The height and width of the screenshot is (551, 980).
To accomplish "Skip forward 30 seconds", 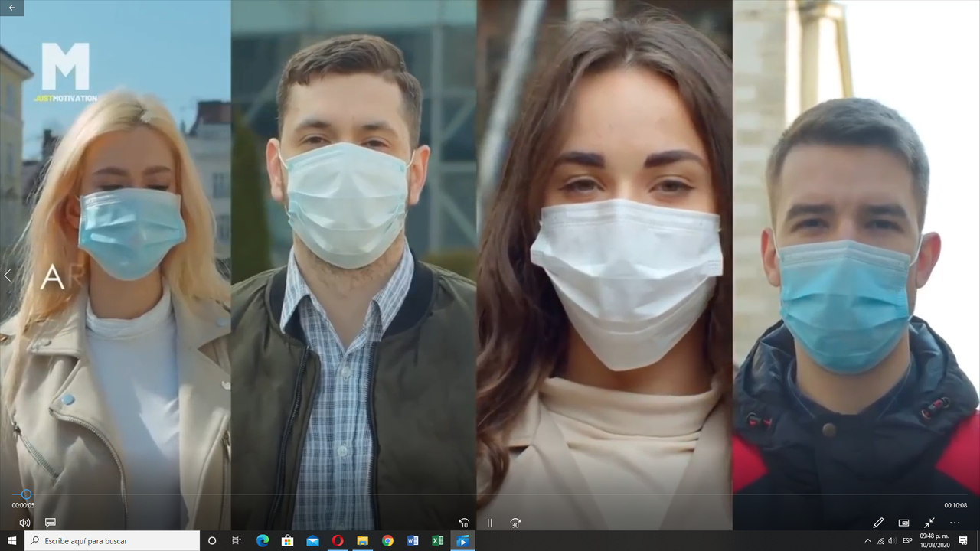I will click(x=515, y=523).
